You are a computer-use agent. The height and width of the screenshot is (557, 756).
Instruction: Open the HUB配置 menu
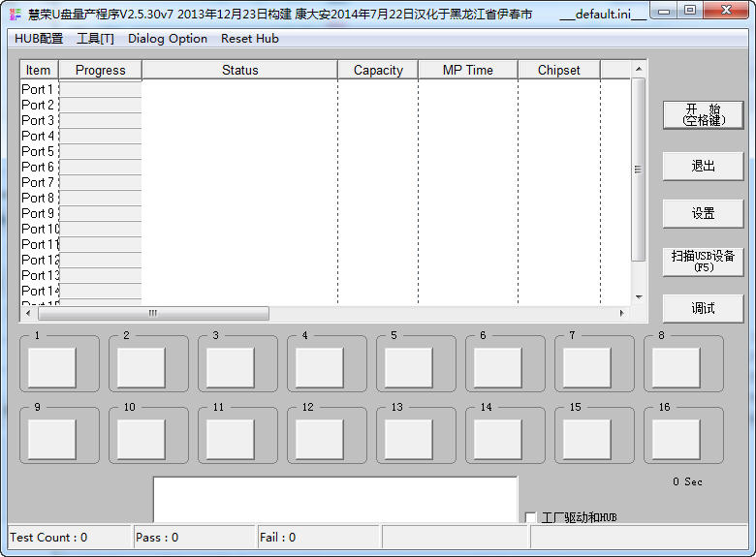[39, 39]
